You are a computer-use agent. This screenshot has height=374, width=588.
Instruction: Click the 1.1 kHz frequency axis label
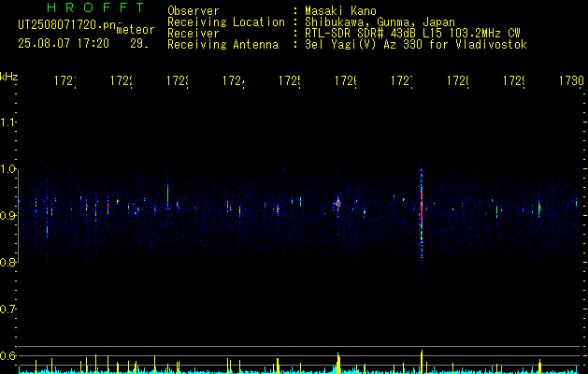7,122
